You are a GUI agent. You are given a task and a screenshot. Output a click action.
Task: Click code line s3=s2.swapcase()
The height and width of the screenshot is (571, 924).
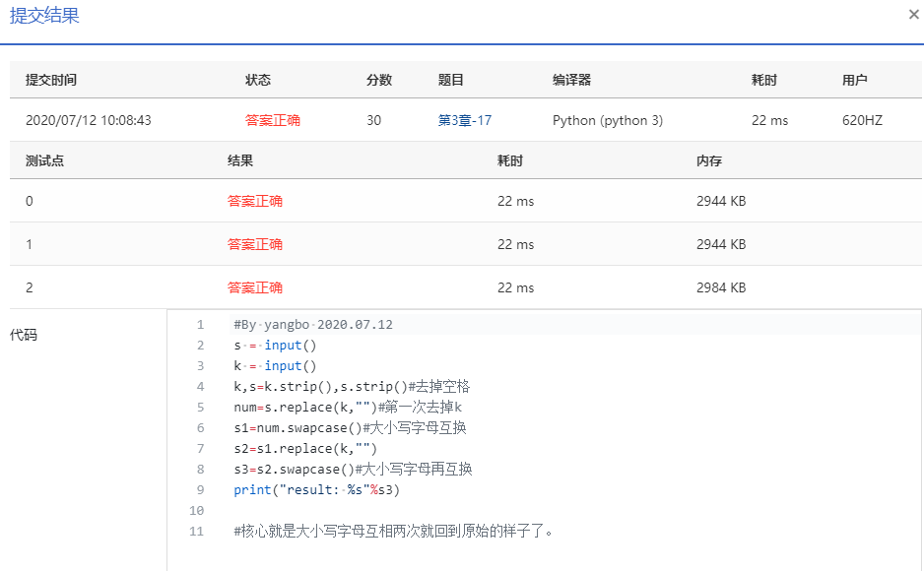pos(353,470)
